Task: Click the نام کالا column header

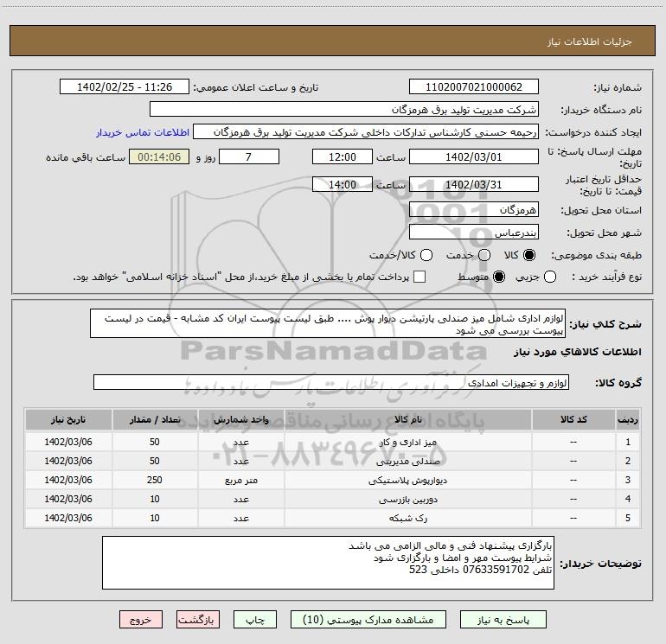Action: pos(407,419)
